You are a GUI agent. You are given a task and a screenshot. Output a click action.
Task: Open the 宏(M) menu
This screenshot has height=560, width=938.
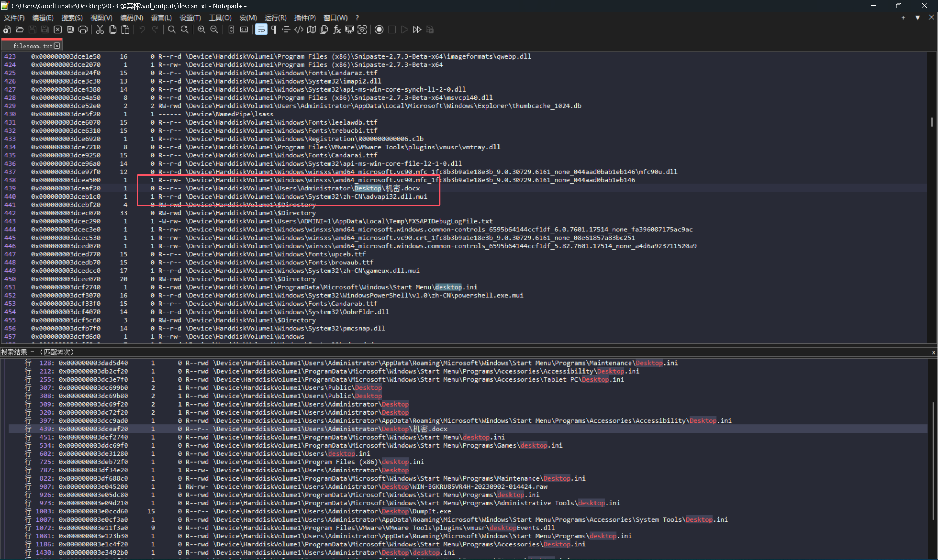248,18
